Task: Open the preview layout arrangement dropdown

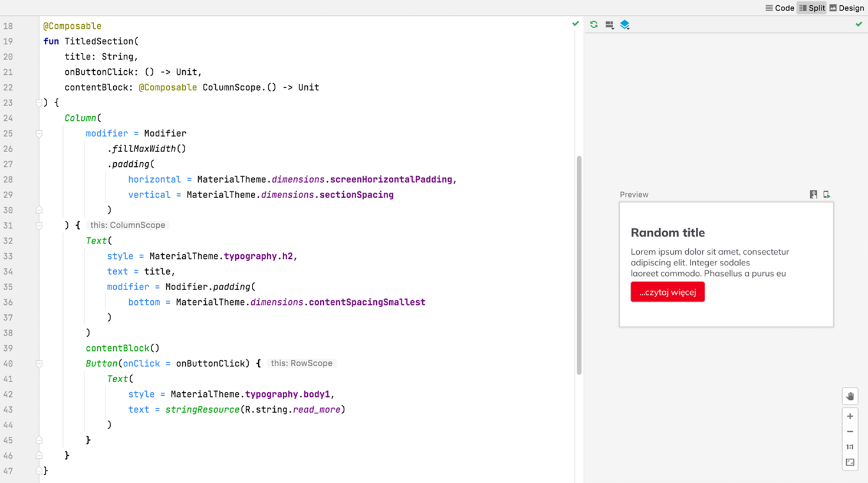Action: [x=610, y=25]
